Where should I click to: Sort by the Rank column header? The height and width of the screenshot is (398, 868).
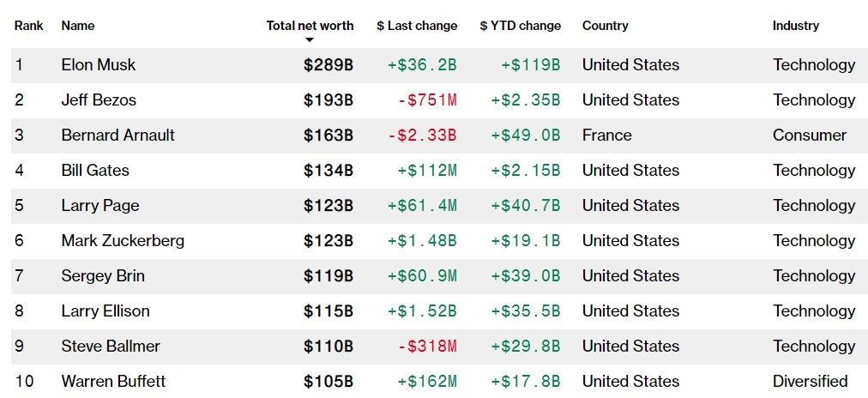[29, 26]
